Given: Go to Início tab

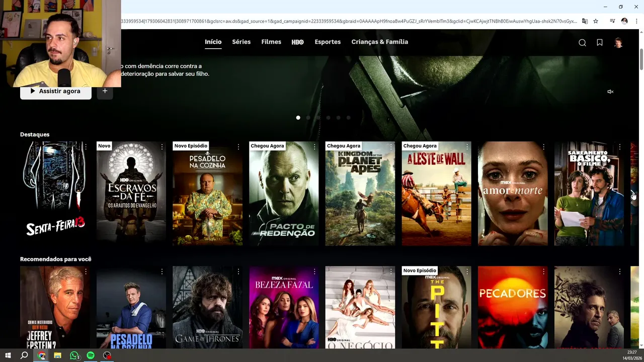Looking at the screenshot, I should coord(213,42).
